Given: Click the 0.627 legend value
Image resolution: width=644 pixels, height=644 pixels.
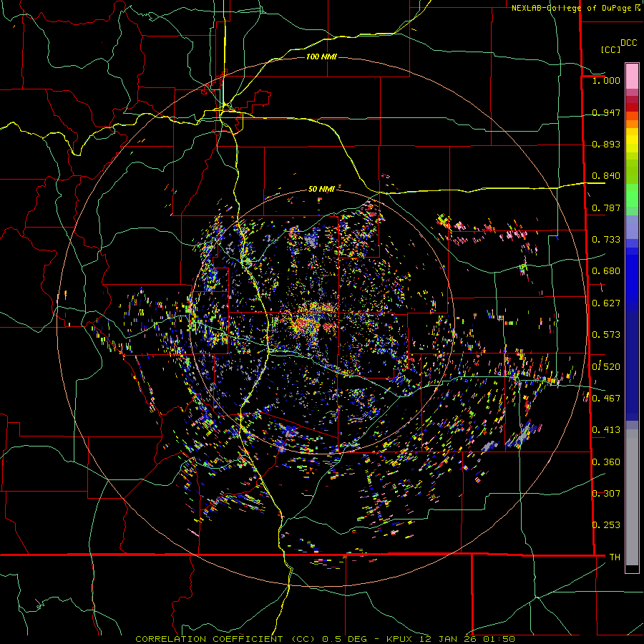Looking at the screenshot, I should [x=606, y=303].
